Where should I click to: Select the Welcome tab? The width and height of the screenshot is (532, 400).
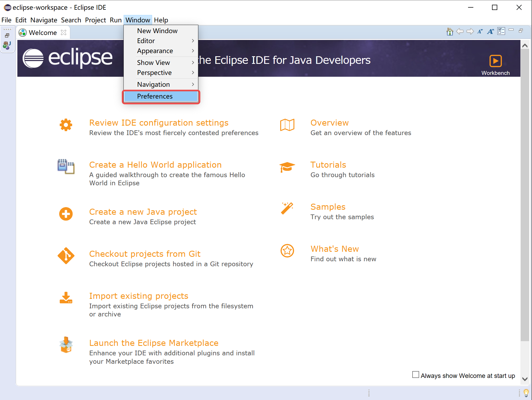coord(43,33)
